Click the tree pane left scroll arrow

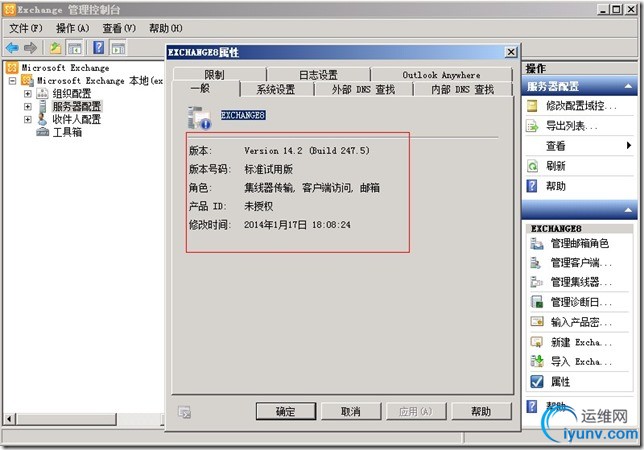click(9, 419)
